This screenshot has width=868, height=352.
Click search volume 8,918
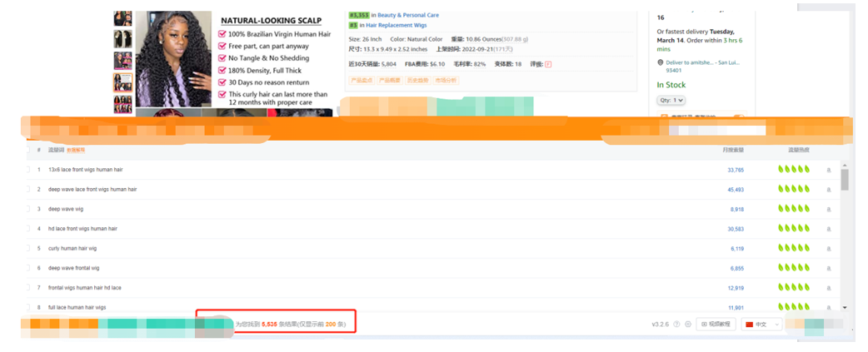pyautogui.click(x=737, y=210)
